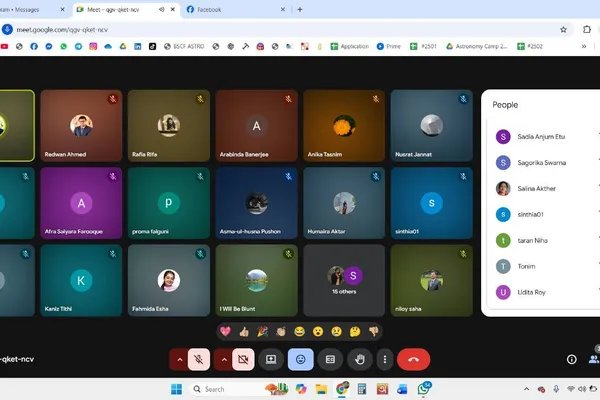Toggle the People panel icon in the call bar

click(593, 359)
